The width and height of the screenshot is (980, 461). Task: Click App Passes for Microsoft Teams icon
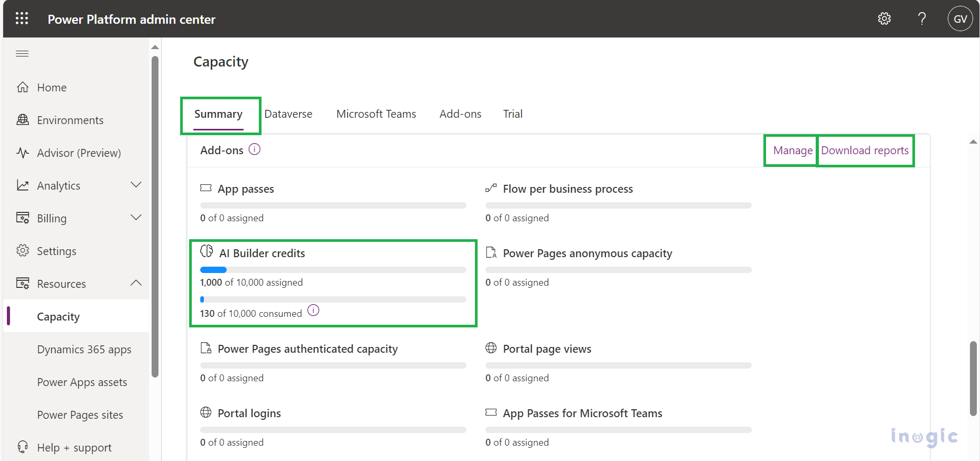tap(491, 412)
